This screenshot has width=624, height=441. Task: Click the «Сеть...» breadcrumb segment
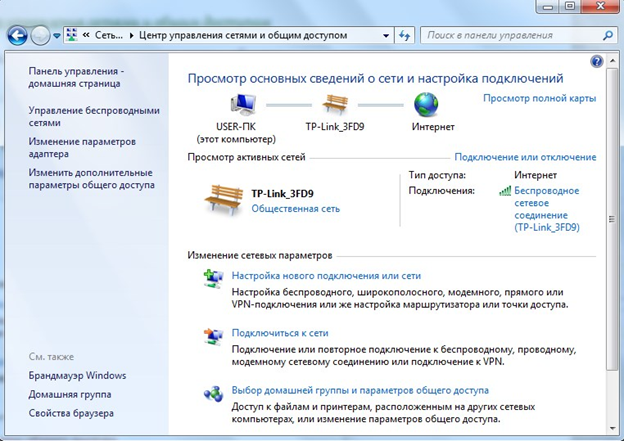tap(108, 35)
